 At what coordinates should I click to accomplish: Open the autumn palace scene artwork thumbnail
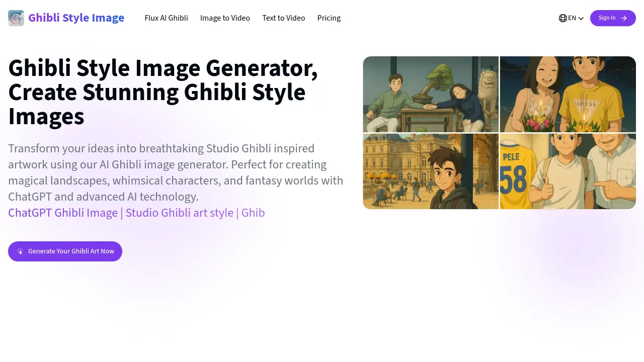tap(430, 171)
